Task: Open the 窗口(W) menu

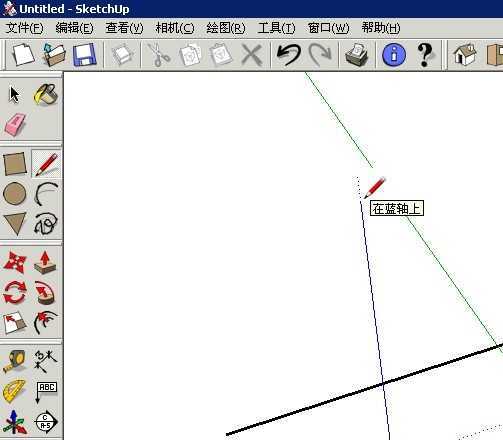Action: (328, 28)
